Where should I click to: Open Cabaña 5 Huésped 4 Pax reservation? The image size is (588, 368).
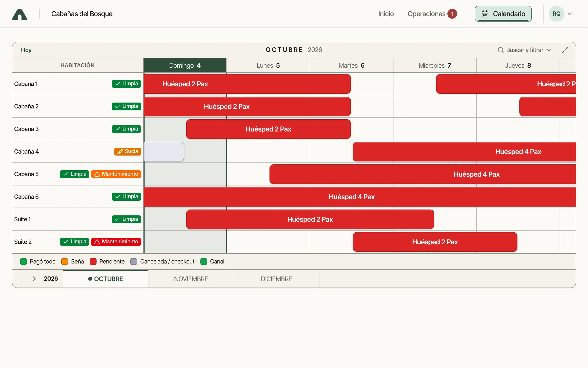coord(423,174)
